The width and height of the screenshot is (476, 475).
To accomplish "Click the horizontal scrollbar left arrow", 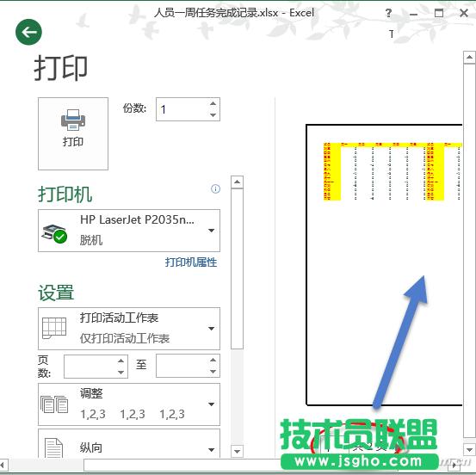I will 3,465.
